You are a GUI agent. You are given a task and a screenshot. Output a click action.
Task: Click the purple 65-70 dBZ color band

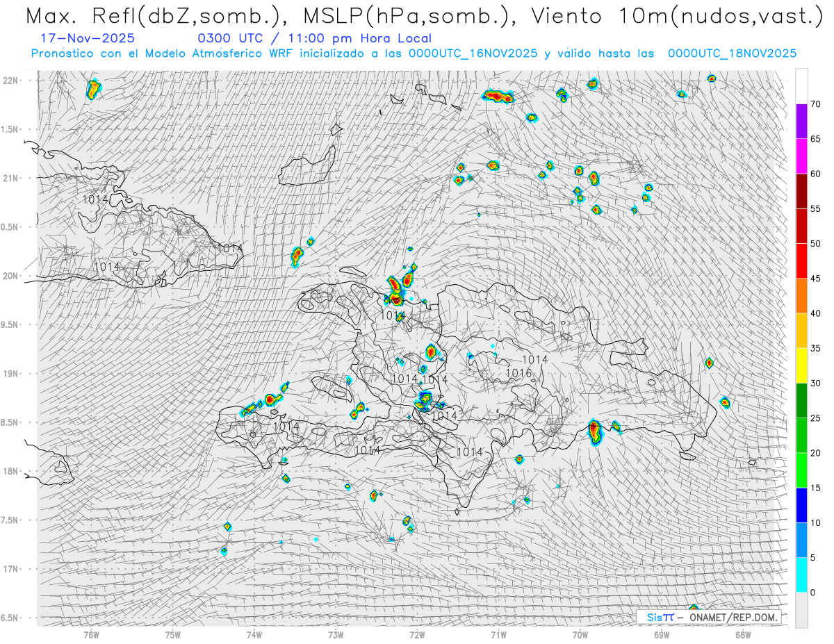801,122
